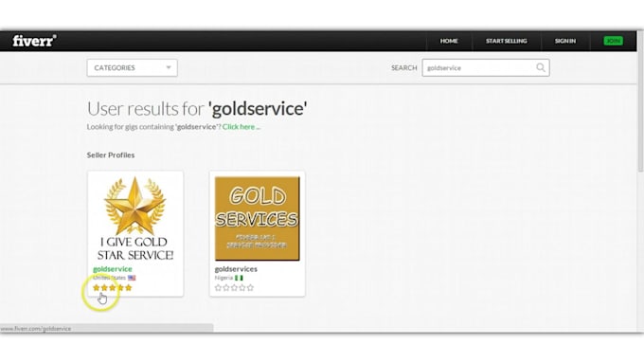
Task: Open the Start Selling page
Action: pos(506,41)
